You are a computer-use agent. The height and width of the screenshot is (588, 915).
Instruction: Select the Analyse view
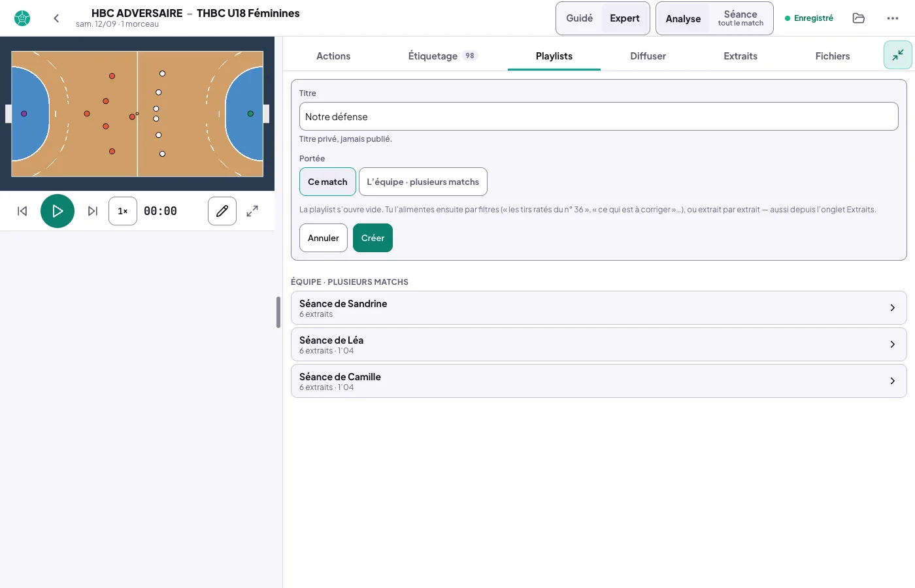click(683, 18)
